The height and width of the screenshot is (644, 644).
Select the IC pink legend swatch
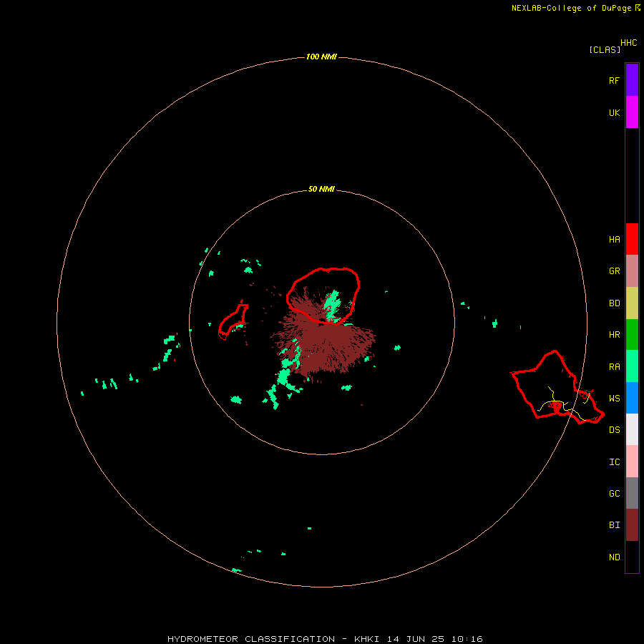point(632,462)
